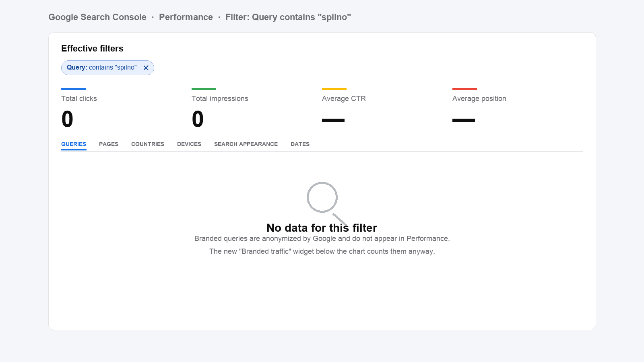Click the "Effective filters" heading
The width and height of the screenshot is (644, 362).
click(x=92, y=49)
